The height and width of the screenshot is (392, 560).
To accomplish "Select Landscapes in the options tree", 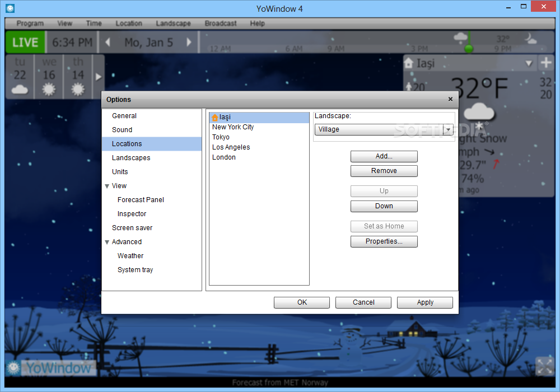I will click(x=152, y=157).
